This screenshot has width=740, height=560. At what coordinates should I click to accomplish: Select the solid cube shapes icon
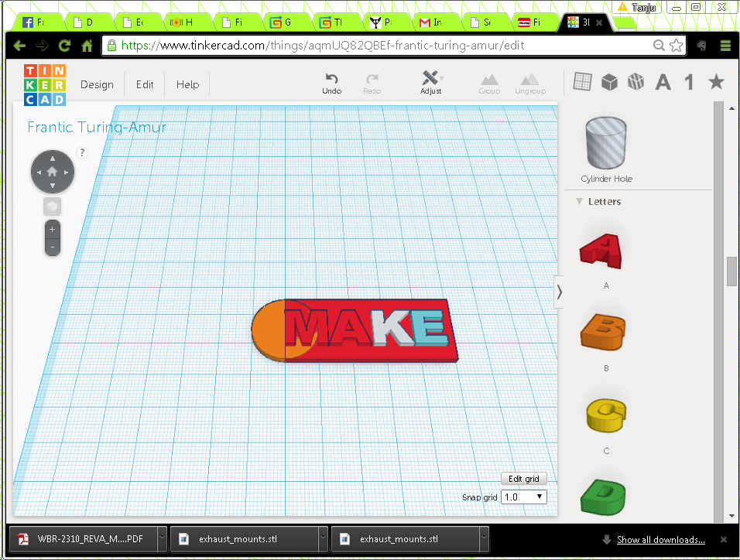[x=609, y=81]
